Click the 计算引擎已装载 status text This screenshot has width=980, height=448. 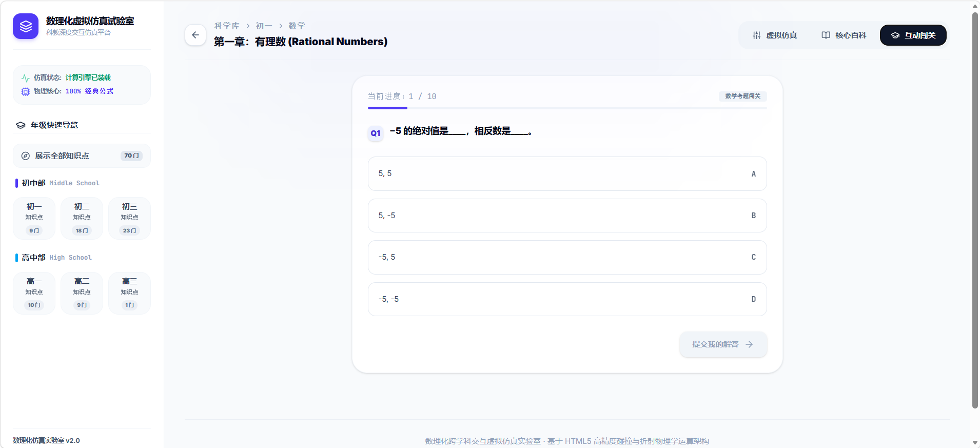pos(88,78)
